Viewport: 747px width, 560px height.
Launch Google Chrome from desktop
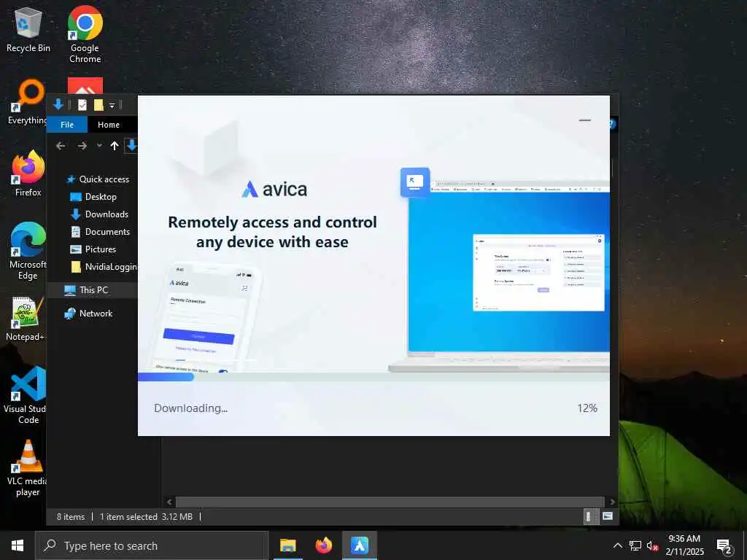point(85,34)
